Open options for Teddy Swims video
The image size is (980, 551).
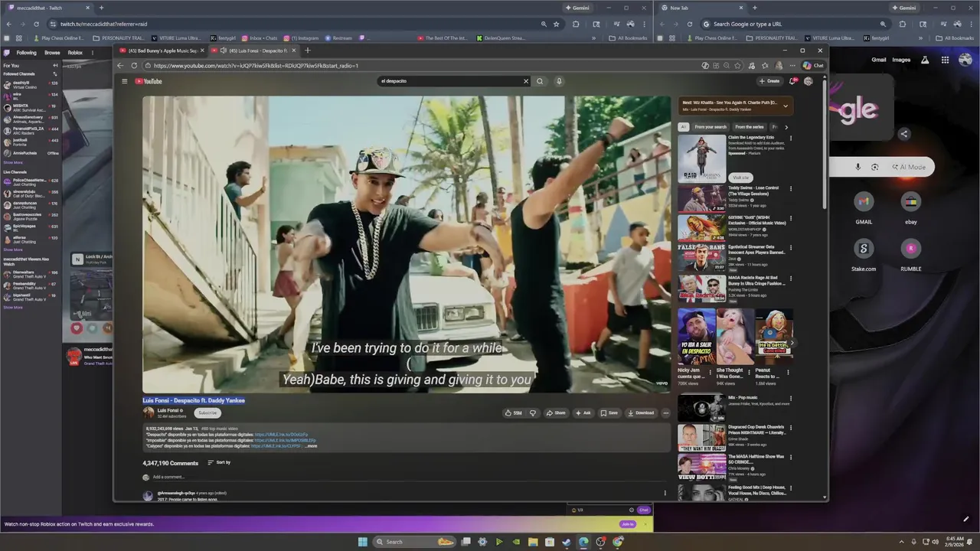coord(791,188)
